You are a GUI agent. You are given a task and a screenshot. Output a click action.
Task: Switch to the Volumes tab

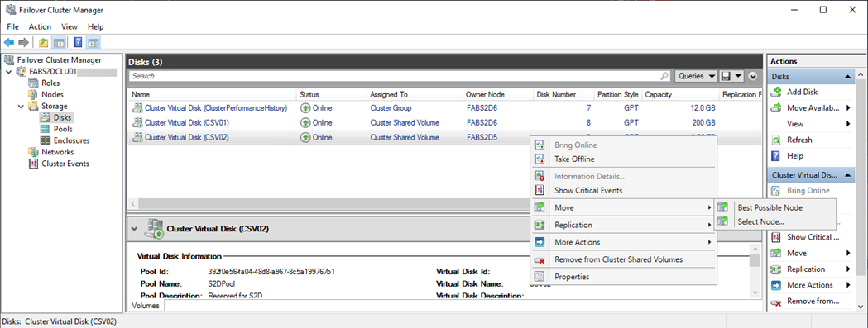pyautogui.click(x=146, y=306)
